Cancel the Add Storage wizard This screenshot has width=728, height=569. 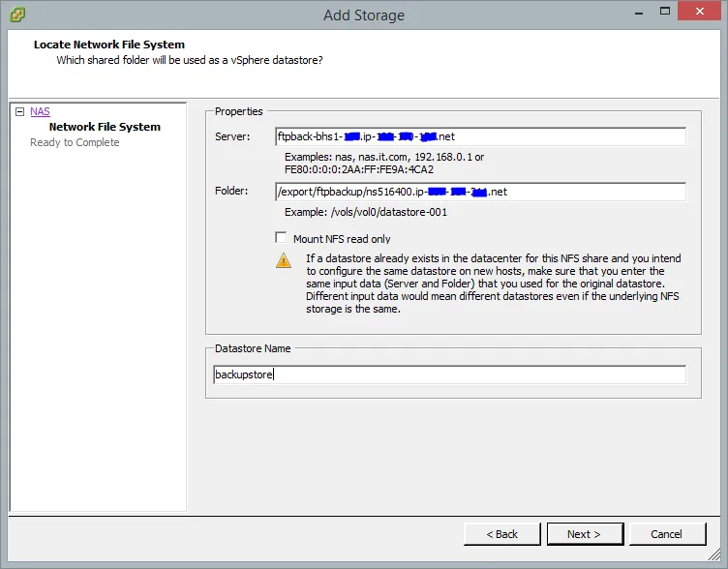click(666, 534)
